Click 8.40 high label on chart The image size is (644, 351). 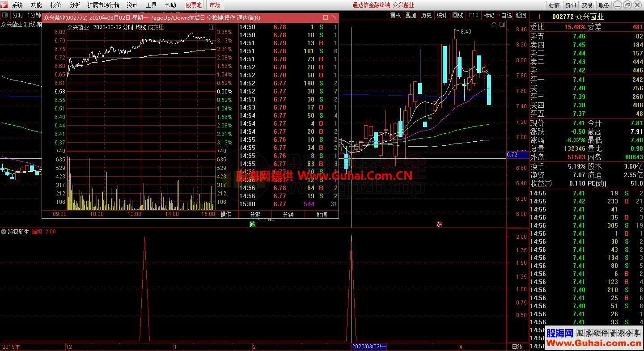(x=466, y=32)
